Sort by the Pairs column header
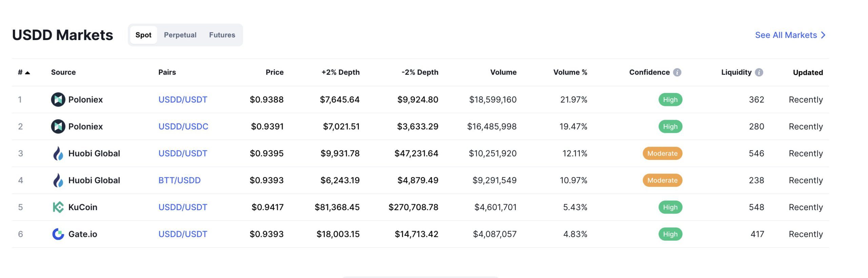The height and width of the screenshot is (278, 868). 167,72
